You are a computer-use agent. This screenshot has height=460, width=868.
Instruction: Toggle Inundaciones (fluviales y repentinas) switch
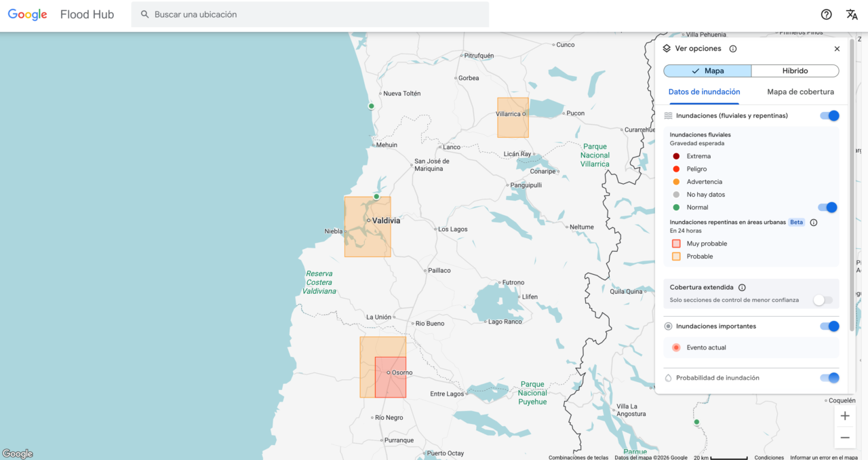pos(829,116)
